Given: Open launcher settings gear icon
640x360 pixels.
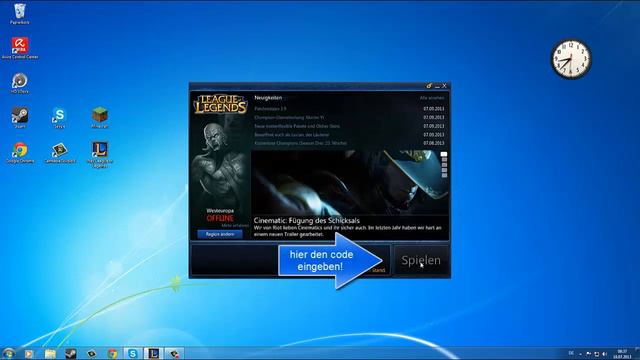Looking at the screenshot, I should point(429,86).
